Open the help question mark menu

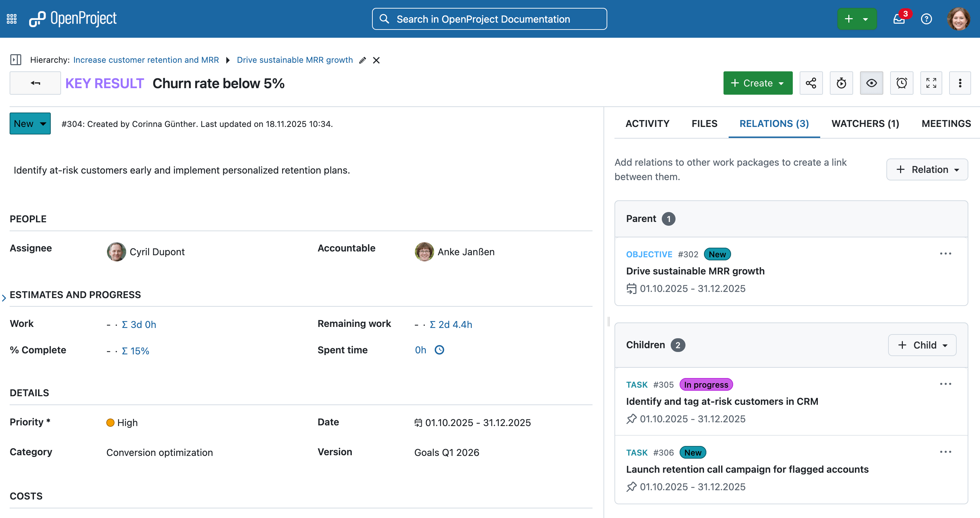tap(927, 19)
